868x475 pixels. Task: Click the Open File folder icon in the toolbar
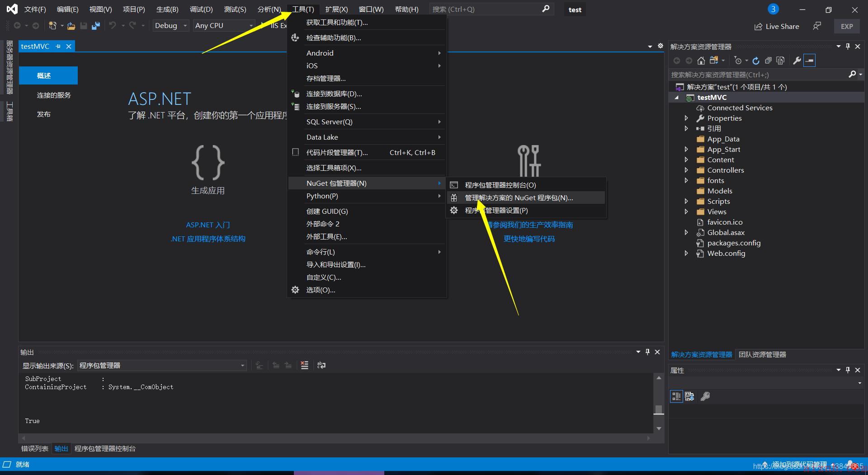tap(71, 26)
